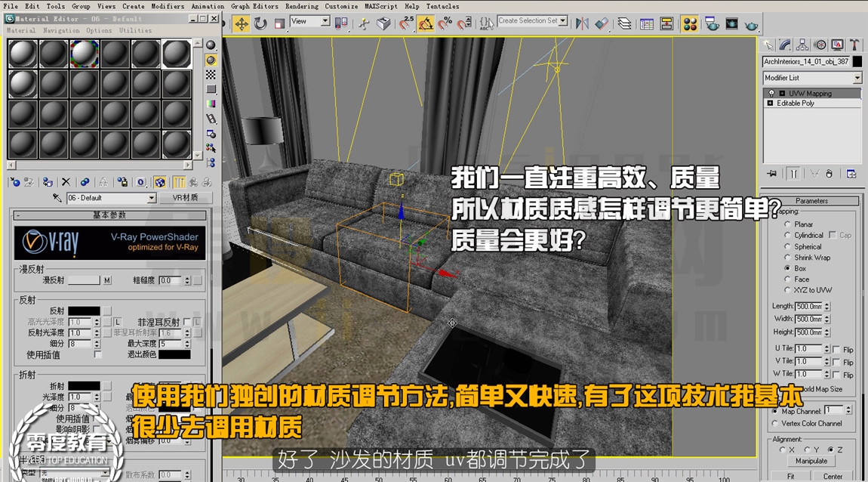Select the Spherical mapping radio button
This screenshot has width=868, height=482.
(787, 246)
